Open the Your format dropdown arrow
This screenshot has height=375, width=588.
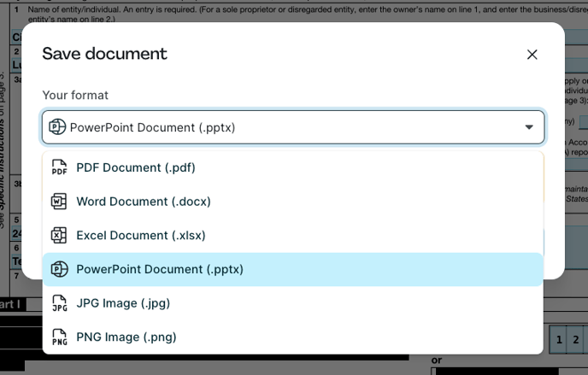(529, 127)
